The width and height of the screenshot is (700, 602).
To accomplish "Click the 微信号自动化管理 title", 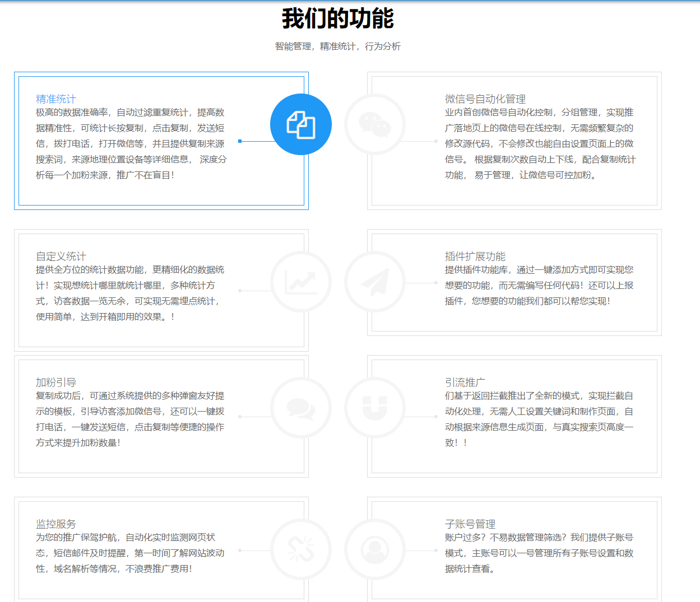I will point(485,99).
